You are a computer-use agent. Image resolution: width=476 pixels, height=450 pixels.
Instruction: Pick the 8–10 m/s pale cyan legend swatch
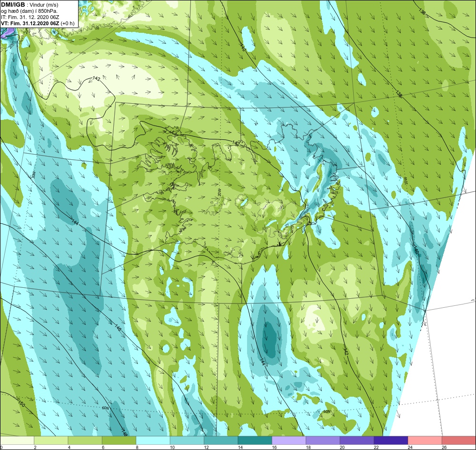153,440
